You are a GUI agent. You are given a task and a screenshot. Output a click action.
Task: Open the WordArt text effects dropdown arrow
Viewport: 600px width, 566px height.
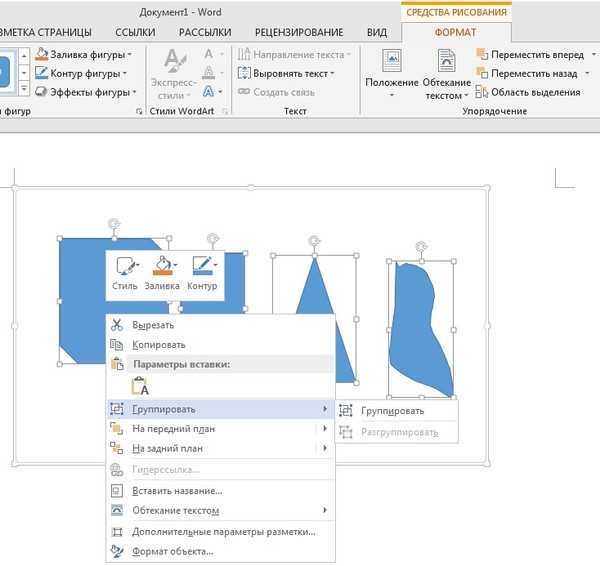[220, 92]
